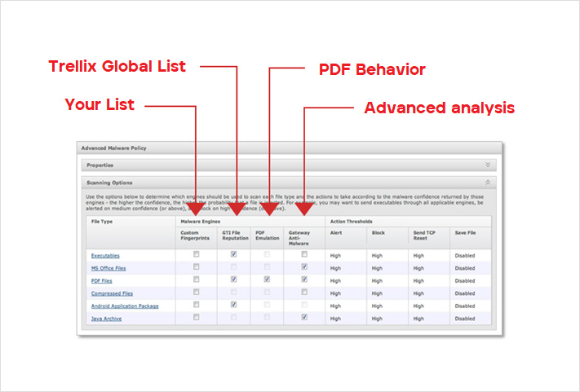
Task: Open the Android Application Package link
Action: tap(125, 306)
